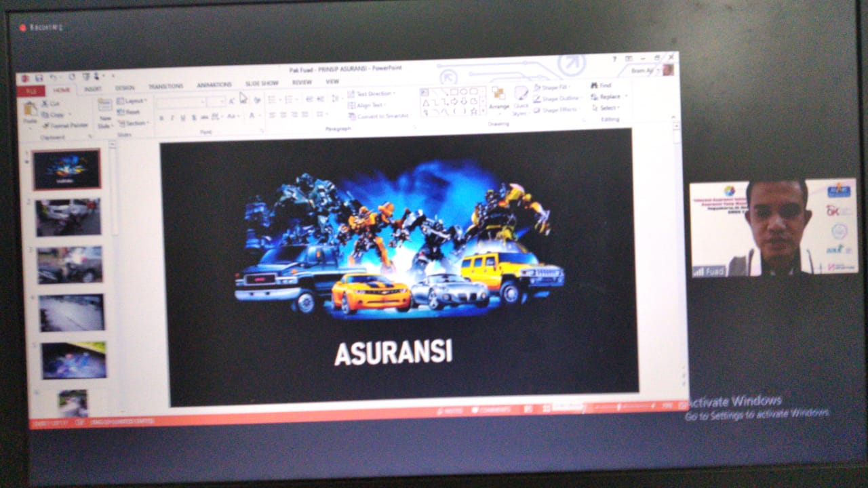Screen dimensions: 868x488
Task: Insert a New Slide
Action: 104,113
